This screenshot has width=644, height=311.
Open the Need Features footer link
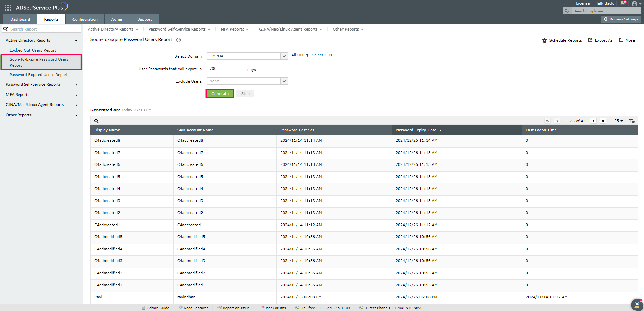pos(193,308)
